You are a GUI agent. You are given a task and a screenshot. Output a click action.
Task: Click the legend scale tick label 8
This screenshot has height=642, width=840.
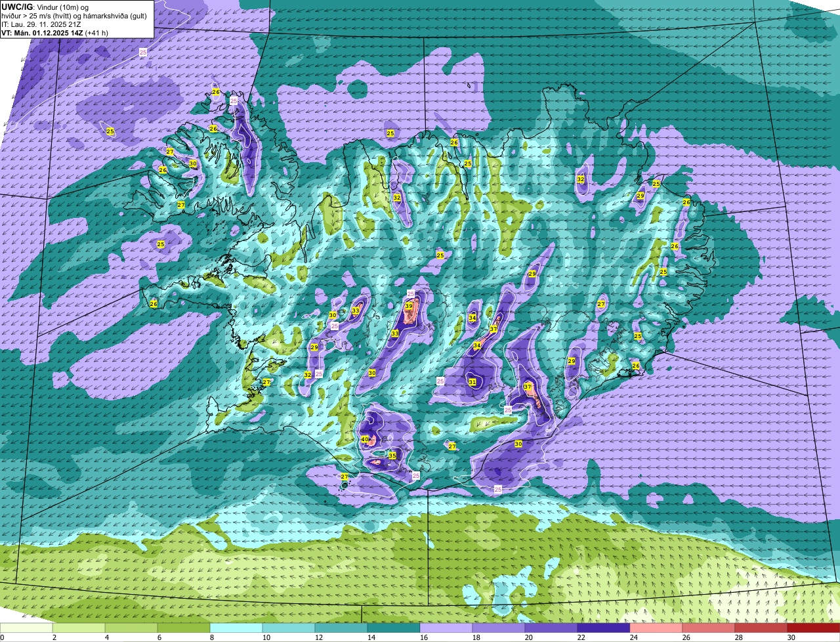[212, 637]
